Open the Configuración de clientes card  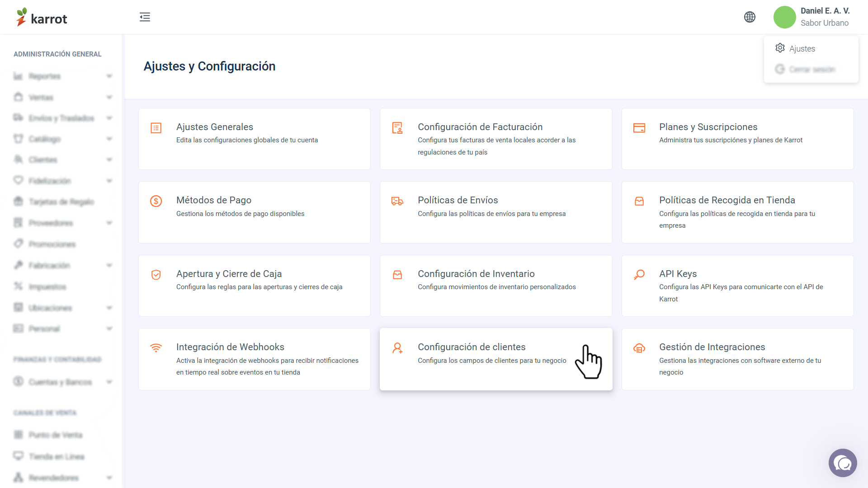click(496, 359)
